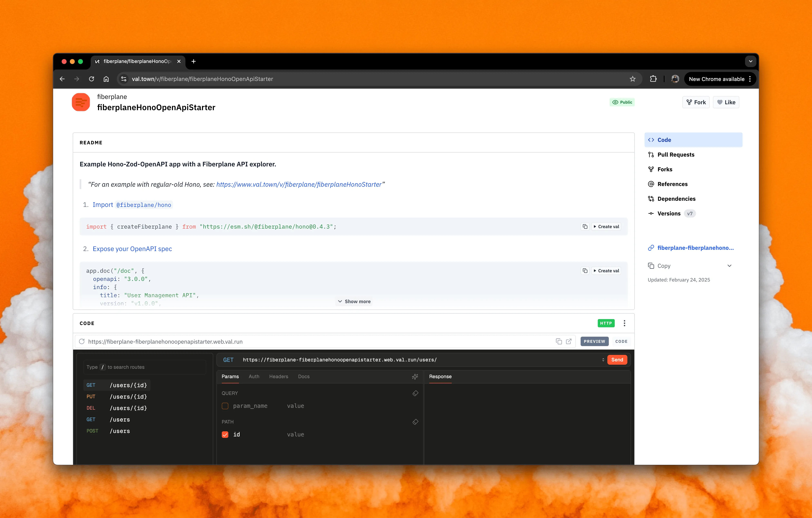Expand the Copy dropdown chevron

tap(729, 266)
